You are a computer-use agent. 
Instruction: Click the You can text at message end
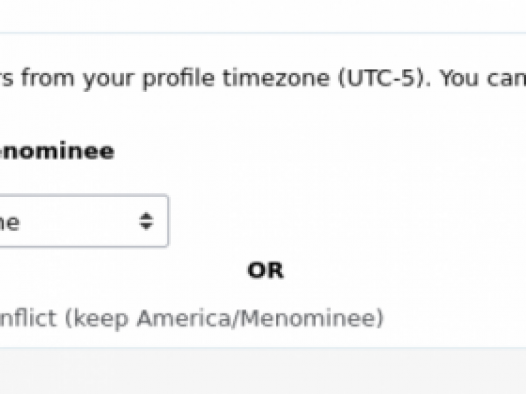pyautogui.click(x=483, y=78)
